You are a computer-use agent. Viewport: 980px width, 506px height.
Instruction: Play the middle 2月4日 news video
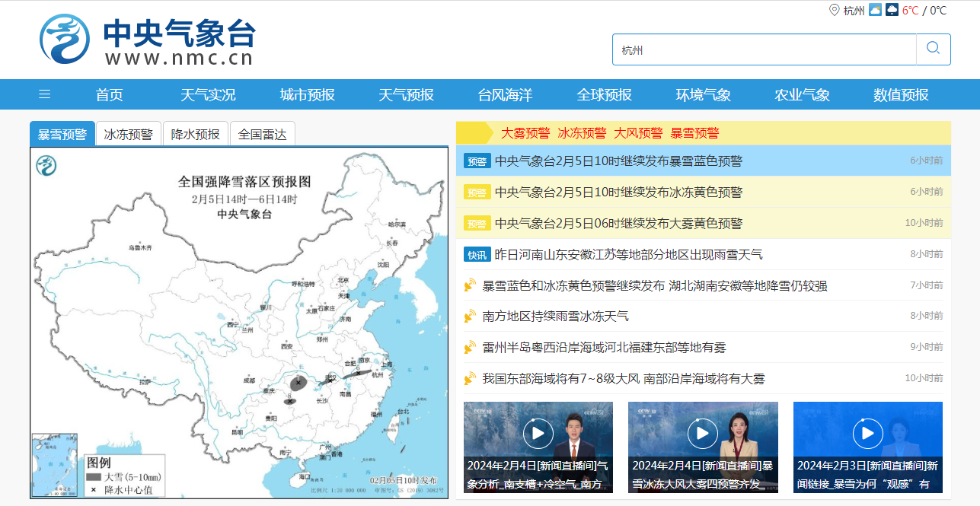click(x=702, y=434)
